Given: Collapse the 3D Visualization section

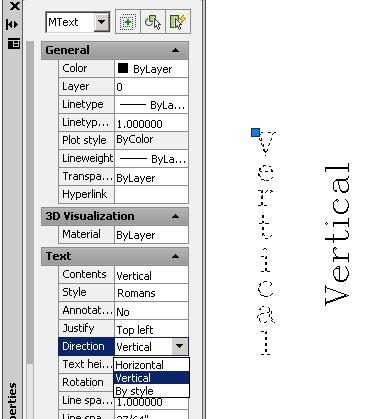Looking at the screenshot, I should coord(176,216).
